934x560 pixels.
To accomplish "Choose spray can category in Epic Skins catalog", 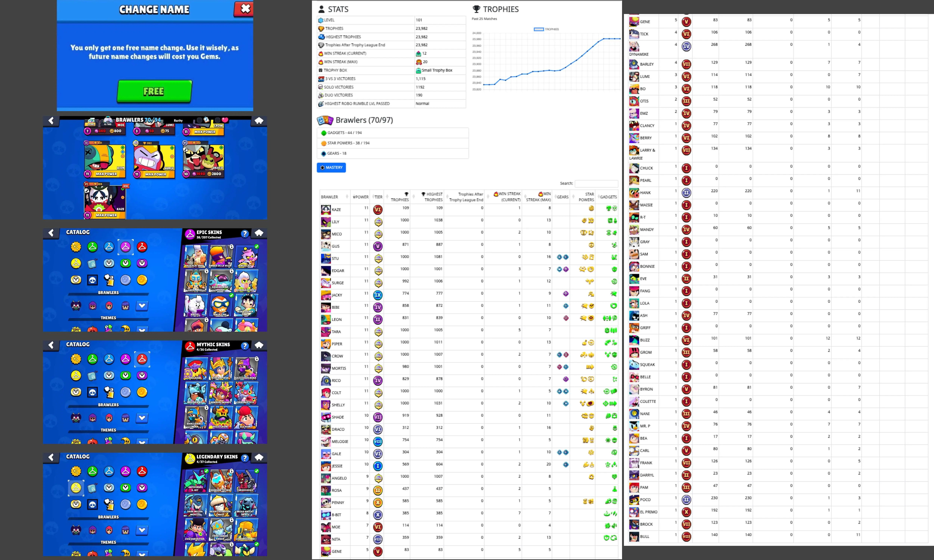I will coord(109,280).
